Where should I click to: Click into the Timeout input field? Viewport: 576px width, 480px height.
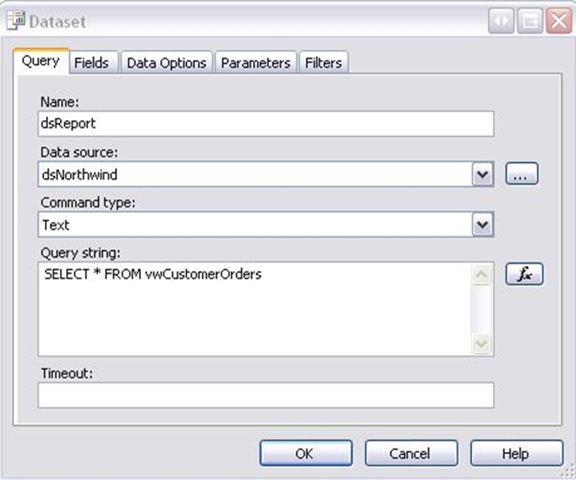tap(266, 395)
